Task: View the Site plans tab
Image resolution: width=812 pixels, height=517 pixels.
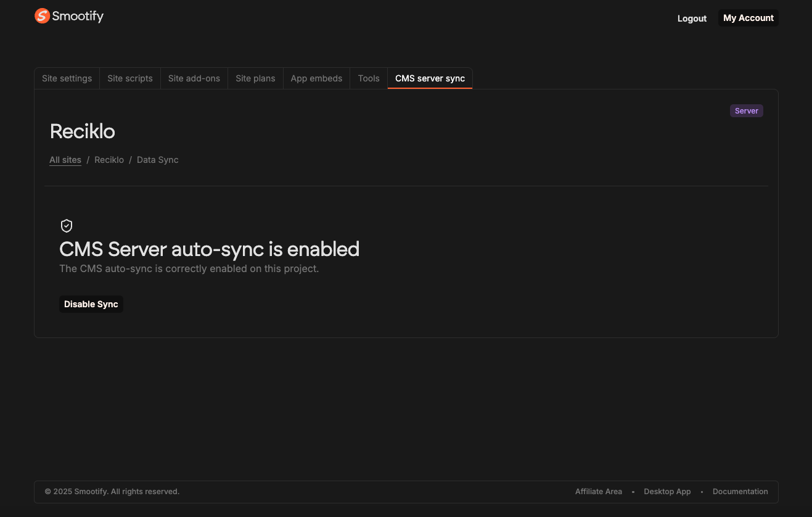Action: coord(255,78)
